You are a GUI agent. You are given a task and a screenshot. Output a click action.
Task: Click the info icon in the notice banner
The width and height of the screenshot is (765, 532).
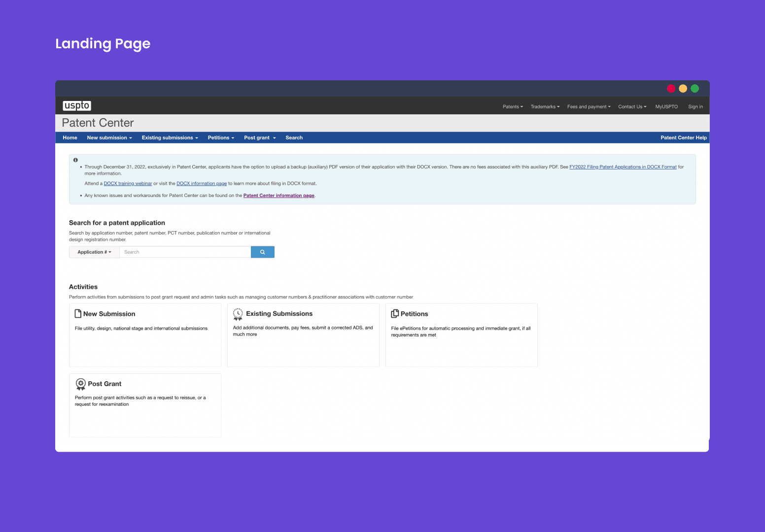pyautogui.click(x=75, y=160)
